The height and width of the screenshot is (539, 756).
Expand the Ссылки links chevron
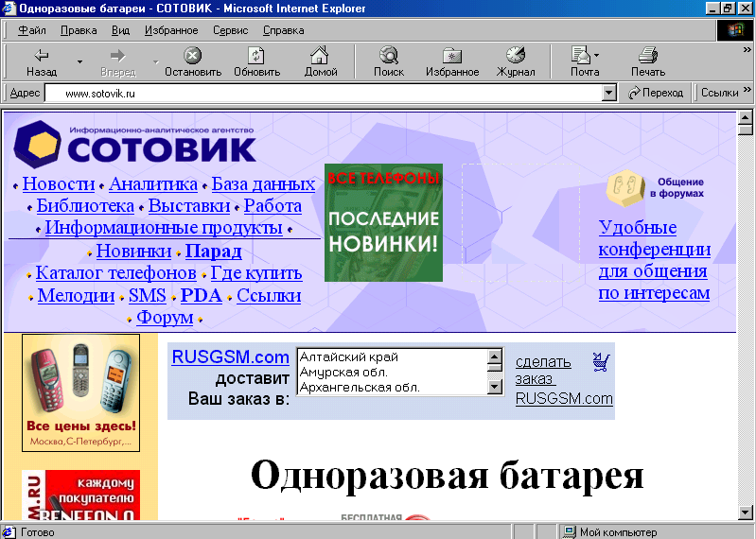pyautogui.click(x=747, y=90)
